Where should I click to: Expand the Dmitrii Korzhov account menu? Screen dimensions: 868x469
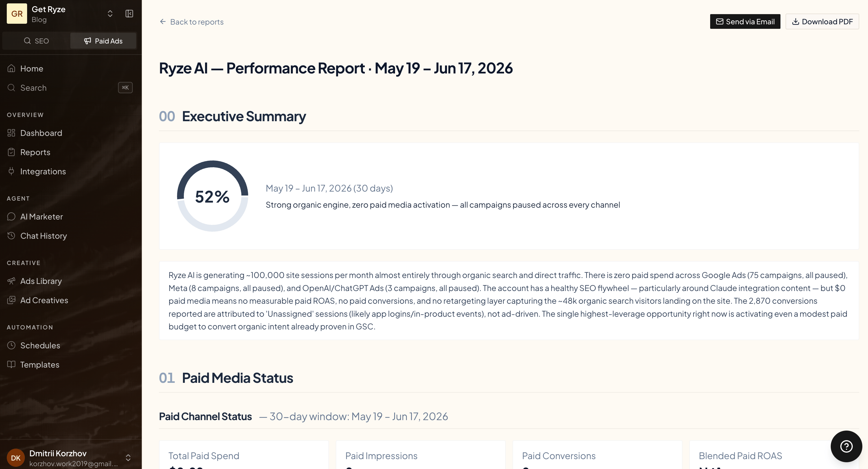pos(128,457)
